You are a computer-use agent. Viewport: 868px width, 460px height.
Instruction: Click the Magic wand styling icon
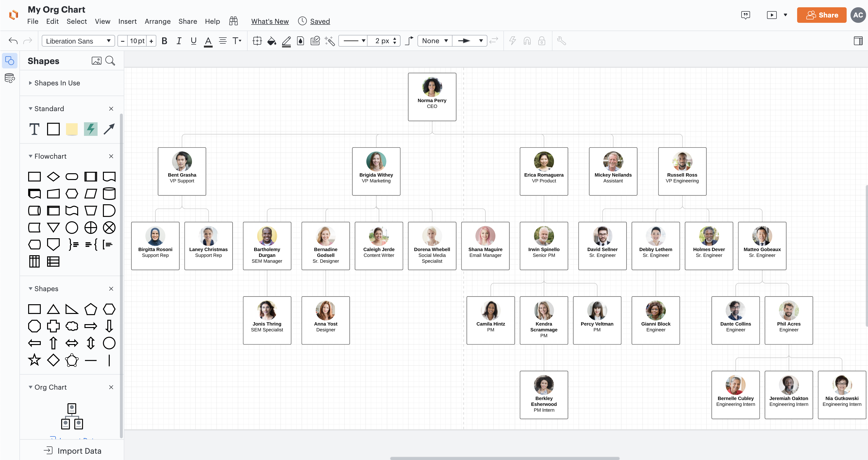[330, 41]
